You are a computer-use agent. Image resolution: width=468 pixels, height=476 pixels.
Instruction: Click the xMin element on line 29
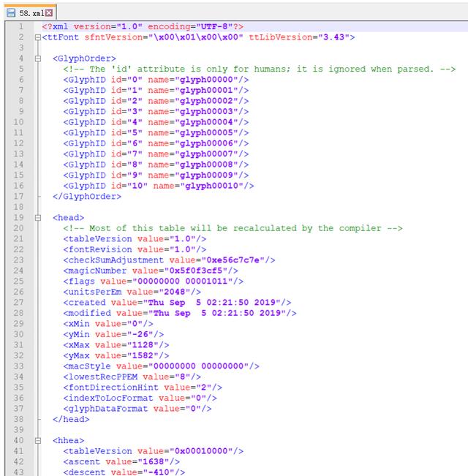pos(108,324)
